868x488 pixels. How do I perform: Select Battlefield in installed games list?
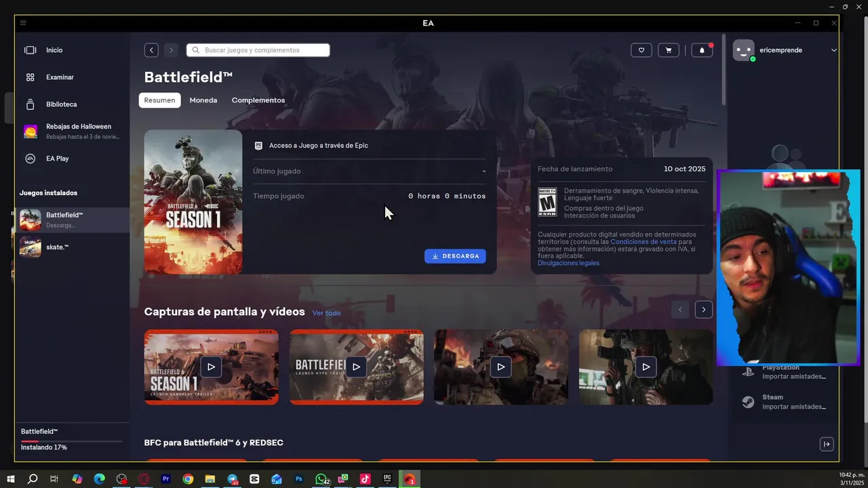(72, 220)
